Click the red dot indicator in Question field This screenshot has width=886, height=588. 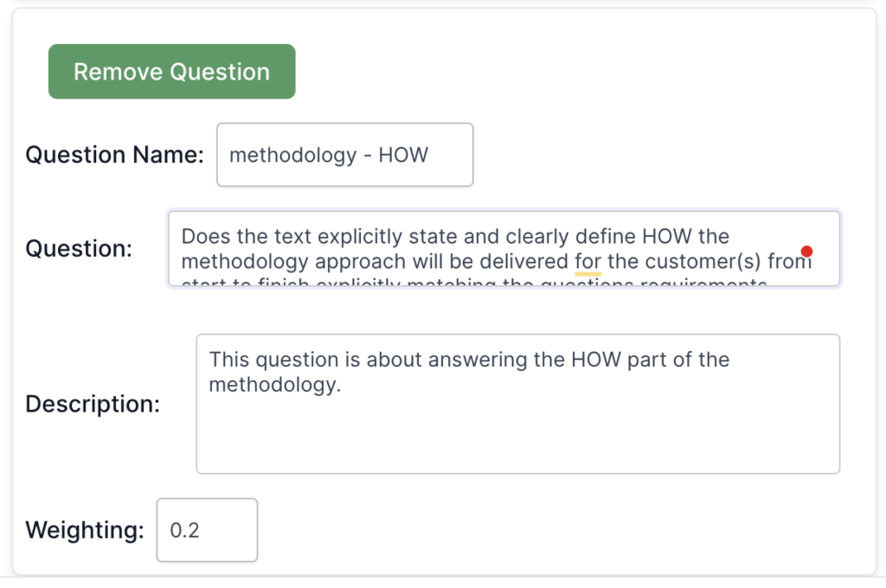(x=806, y=252)
